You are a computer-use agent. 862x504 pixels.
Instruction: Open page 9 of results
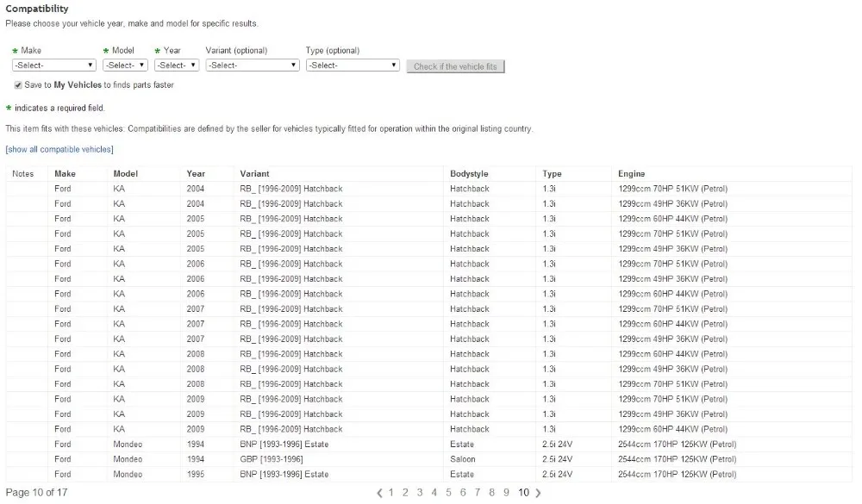506,493
